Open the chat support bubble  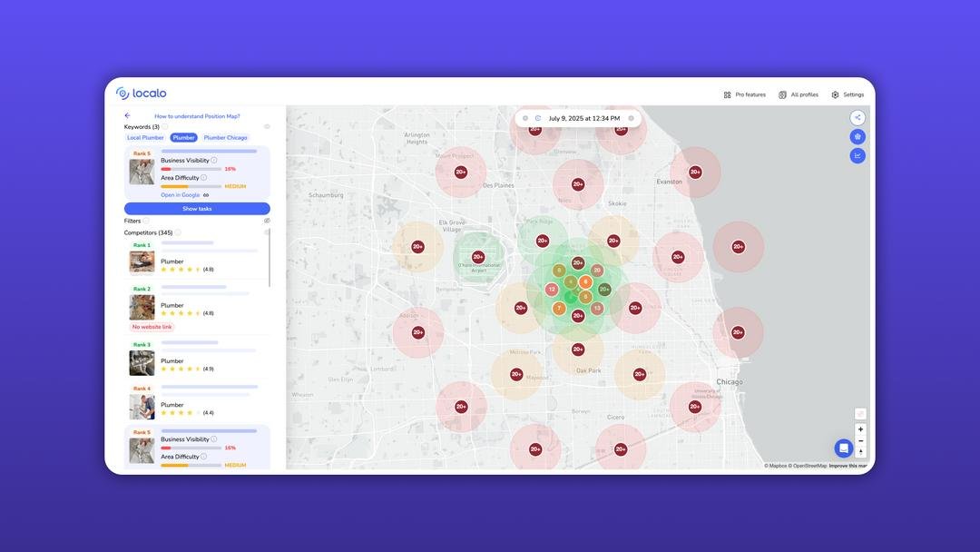844,448
